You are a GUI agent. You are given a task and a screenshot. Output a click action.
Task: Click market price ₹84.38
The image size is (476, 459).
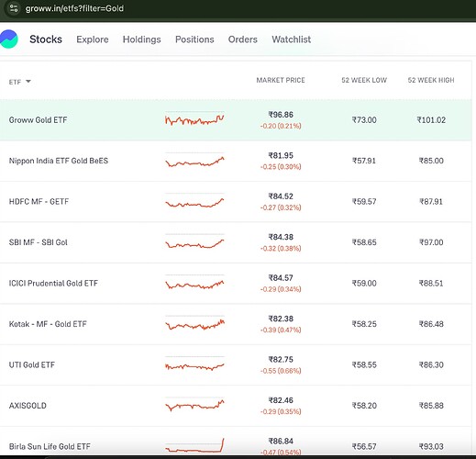[281, 237]
